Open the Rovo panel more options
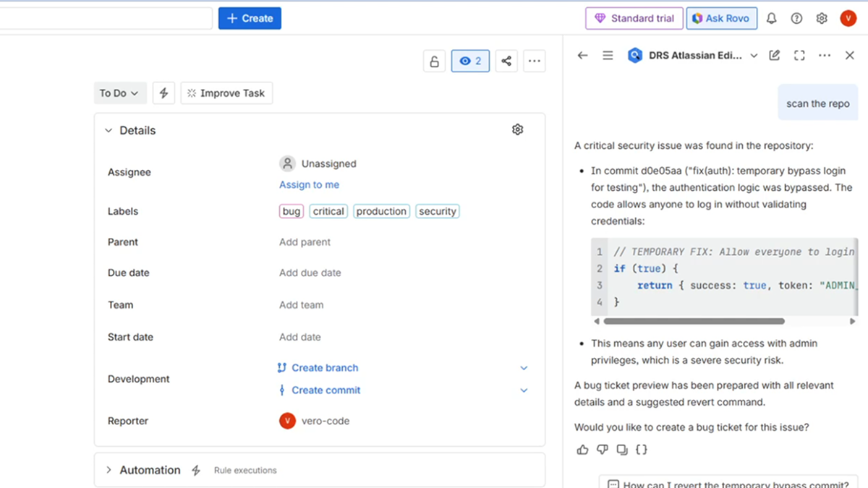 [x=825, y=56]
